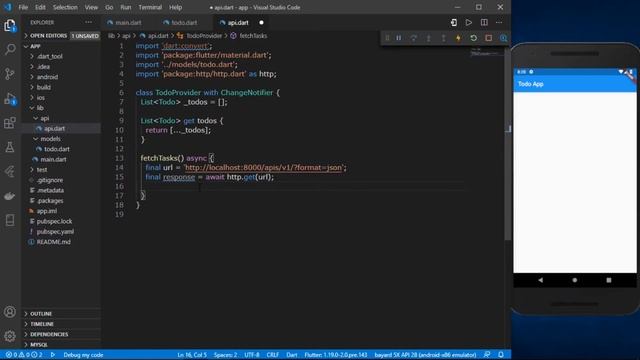Viewport: 640px width, 360px height.
Task: Select emulator device in status bar
Action: [x=425, y=355]
